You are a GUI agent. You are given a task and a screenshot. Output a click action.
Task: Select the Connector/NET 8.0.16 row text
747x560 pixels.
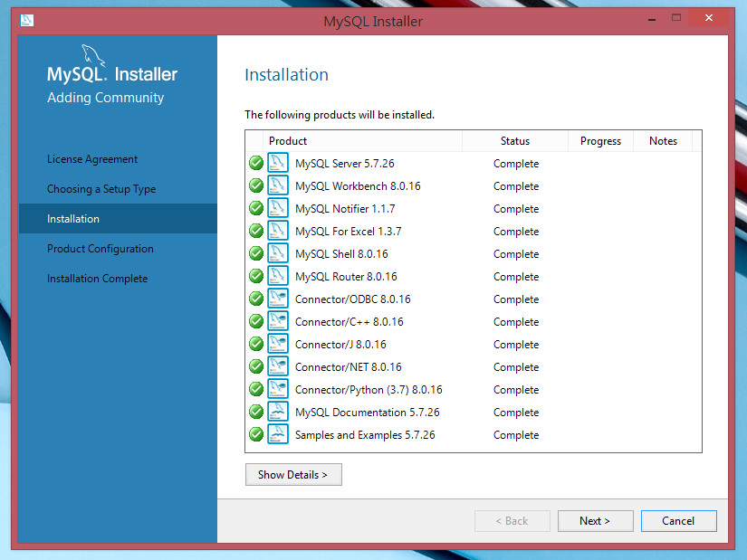[349, 367]
